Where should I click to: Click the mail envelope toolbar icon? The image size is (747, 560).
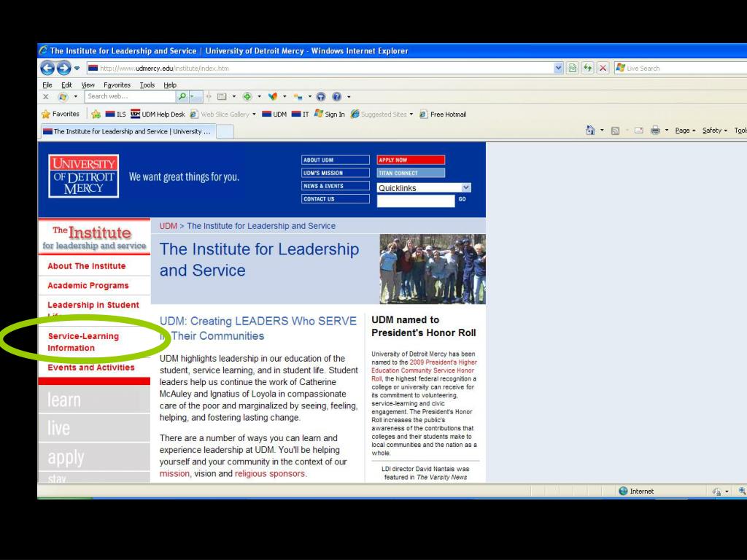(222, 97)
